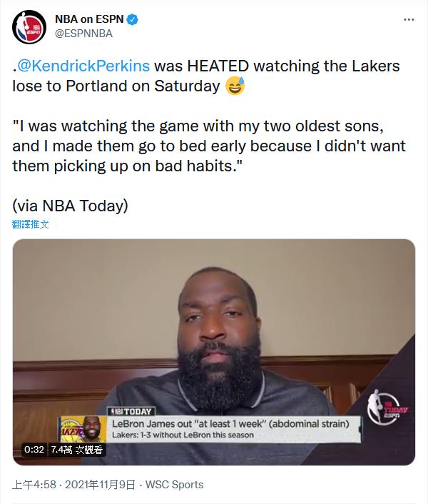
Task: Click the Lakers logo in the lower banner
Action: pyautogui.click(x=71, y=433)
